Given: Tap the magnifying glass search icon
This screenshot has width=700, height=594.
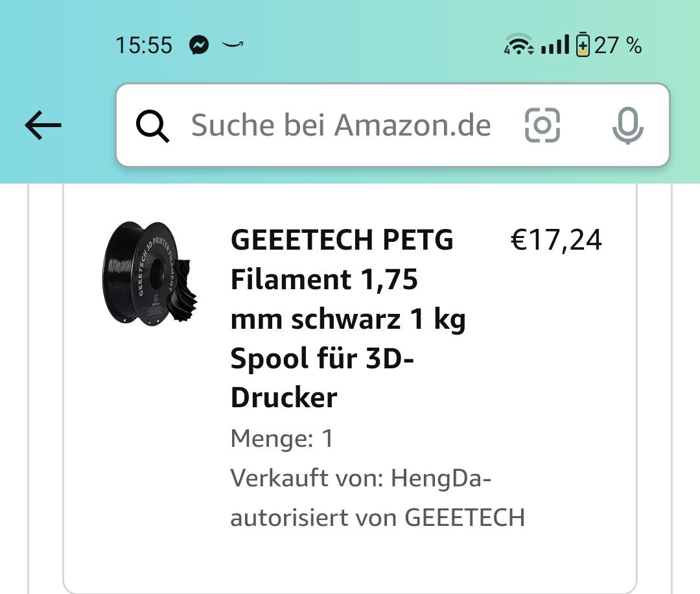Looking at the screenshot, I should [153, 126].
